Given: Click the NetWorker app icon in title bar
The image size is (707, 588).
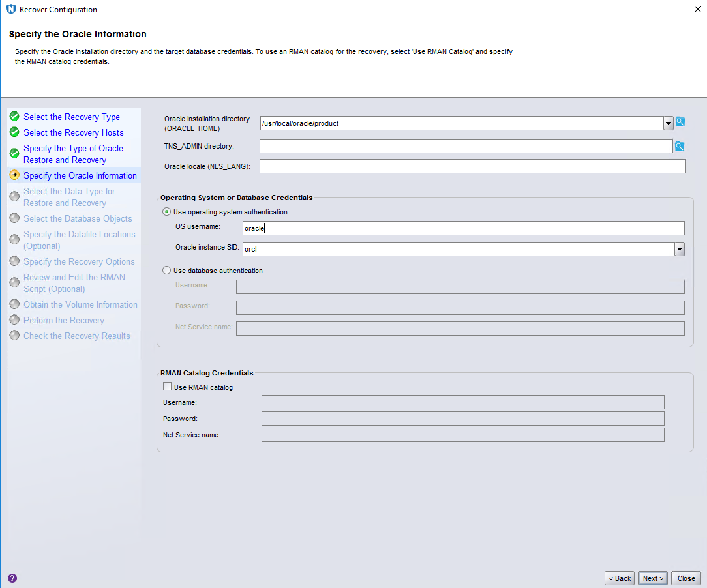Looking at the screenshot, I should 10,10.
